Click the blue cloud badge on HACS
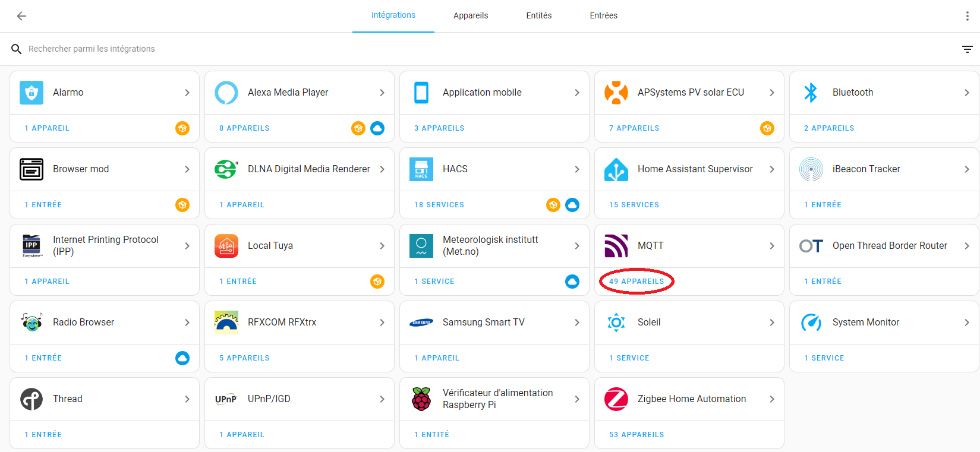The height and width of the screenshot is (452, 980). tap(572, 205)
